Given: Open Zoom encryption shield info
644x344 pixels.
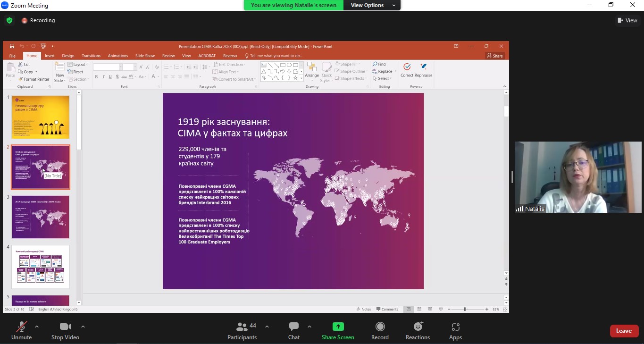Looking at the screenshot, I should [9, 20].
